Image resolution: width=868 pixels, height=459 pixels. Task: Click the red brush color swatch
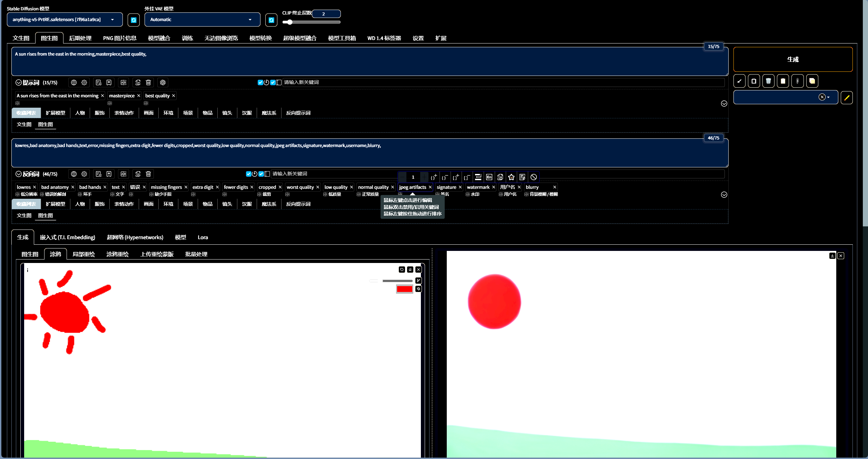tap(404, 289)
